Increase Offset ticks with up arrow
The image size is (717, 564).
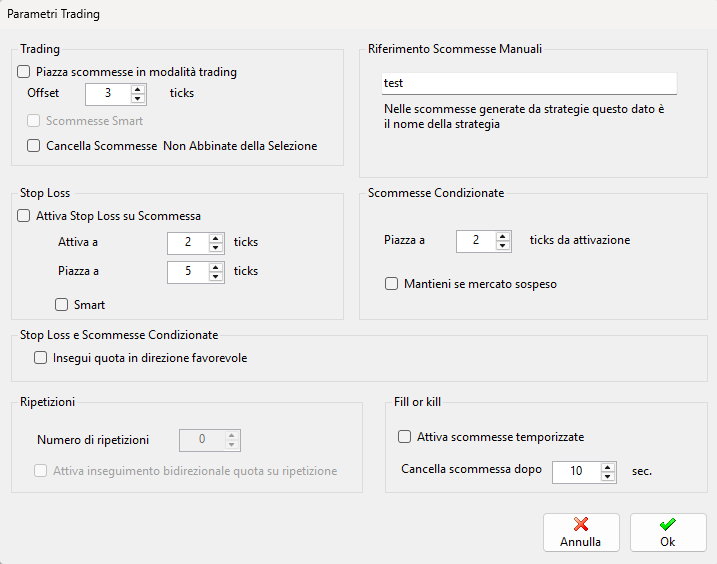[137, 89]
